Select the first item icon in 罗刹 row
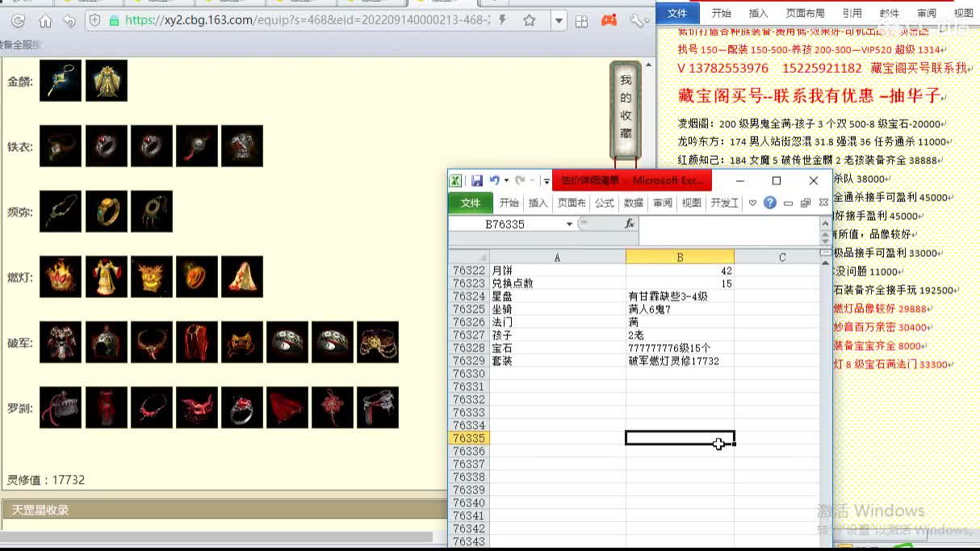Screen dimensions: 980x551 tap(61, 408)
